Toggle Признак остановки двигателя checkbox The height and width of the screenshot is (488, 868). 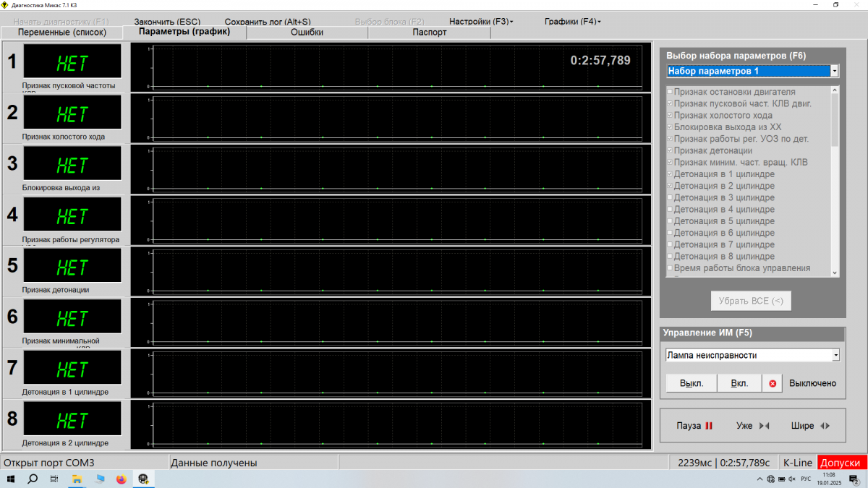[x=669, y=92]
